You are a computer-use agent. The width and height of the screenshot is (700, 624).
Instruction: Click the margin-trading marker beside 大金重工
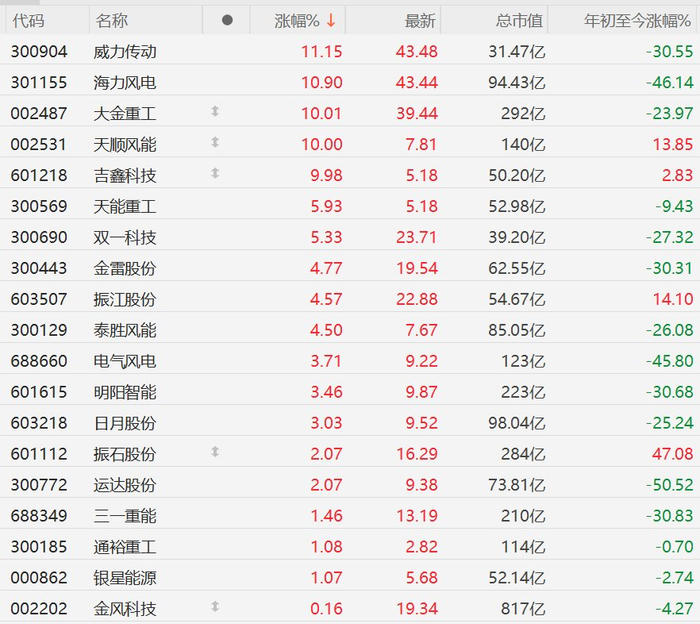coord(215,111)
